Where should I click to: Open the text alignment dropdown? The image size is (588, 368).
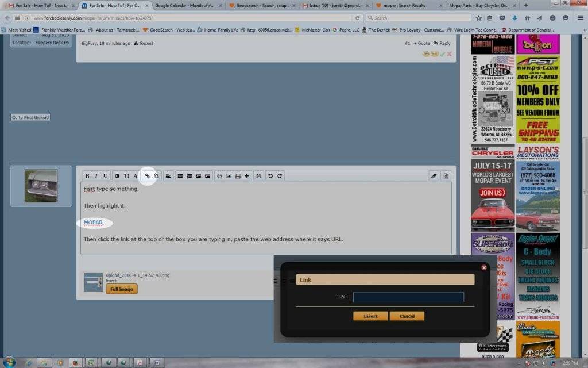(x=168, y=176)
